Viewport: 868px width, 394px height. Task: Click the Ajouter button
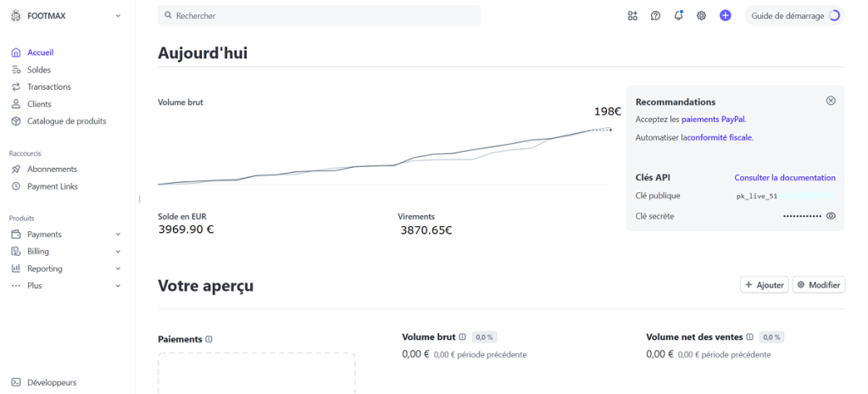(x=764, y=285)
